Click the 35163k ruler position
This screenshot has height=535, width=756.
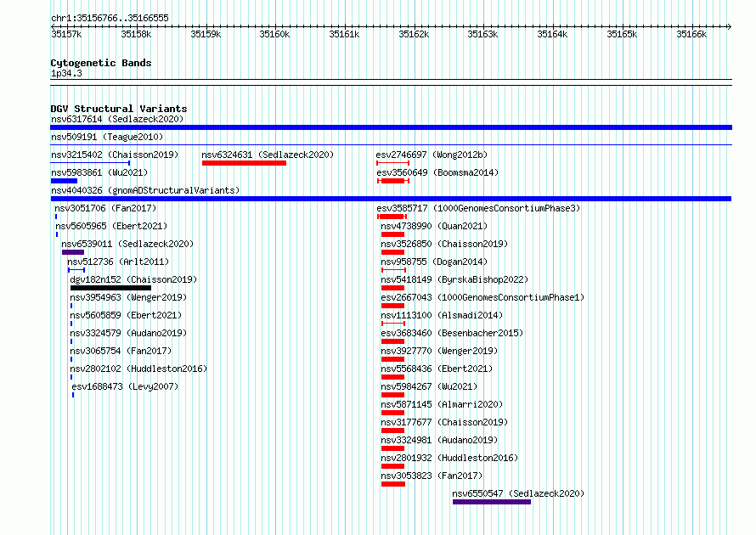(x=482, y=34)
